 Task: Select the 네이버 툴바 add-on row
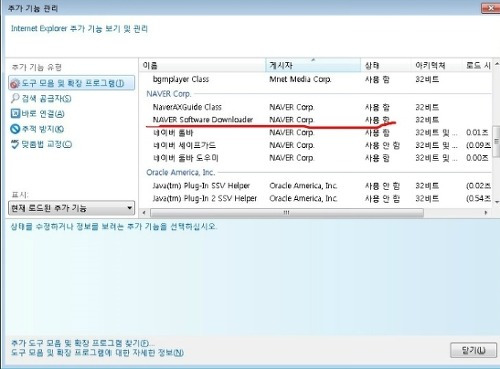pos(315,133)
